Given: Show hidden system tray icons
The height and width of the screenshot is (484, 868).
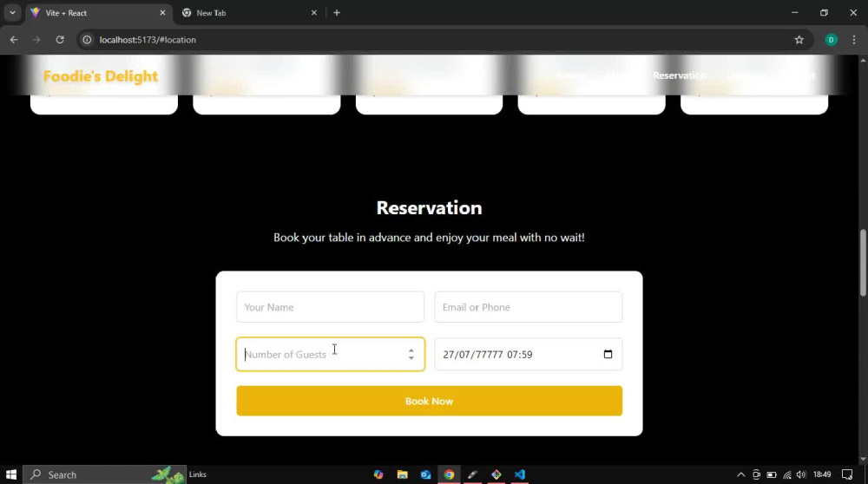Looking at the screenshot, I should pos(740,474).
